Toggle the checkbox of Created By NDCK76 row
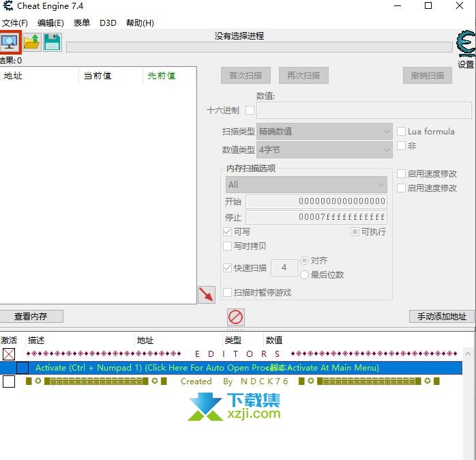Image resolution: width=476 pixels, height=460 pixels. 9,382
